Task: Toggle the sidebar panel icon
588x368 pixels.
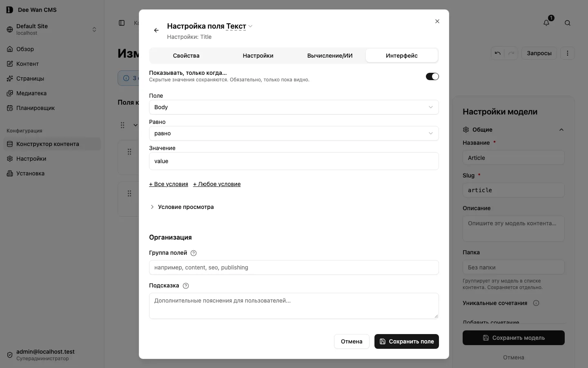Action: click(x=122, y=23)
